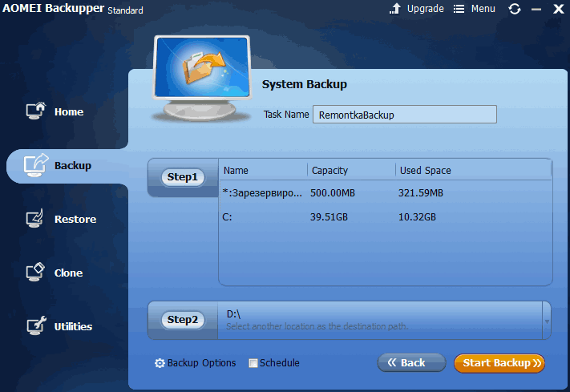The image size is (570, 392).
Task: Click the Task Name input field
Action: click(405, 115)
